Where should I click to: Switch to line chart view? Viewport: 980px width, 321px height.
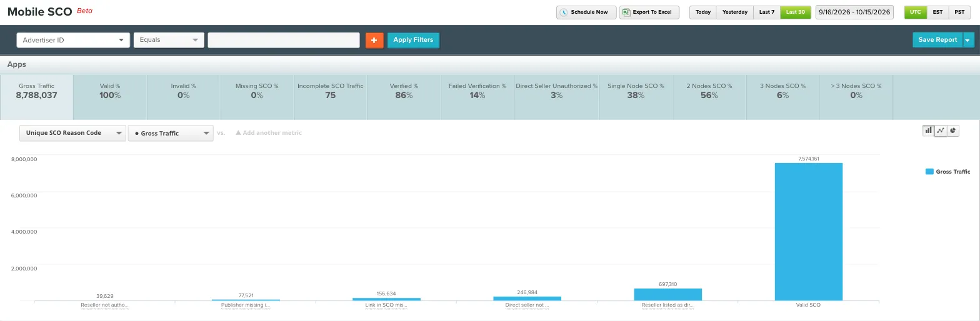(941, 131)
